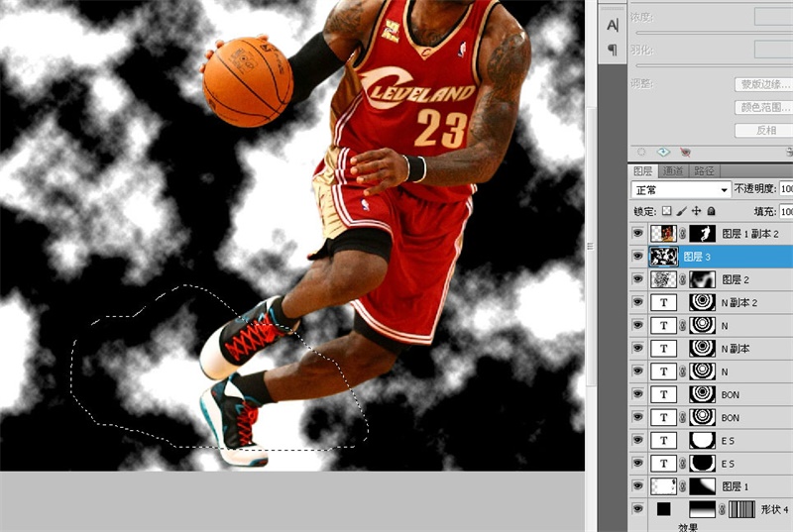Click the apply mask icon in Masks panel
This screenshot has width=793, height=532.
(662, 152)
